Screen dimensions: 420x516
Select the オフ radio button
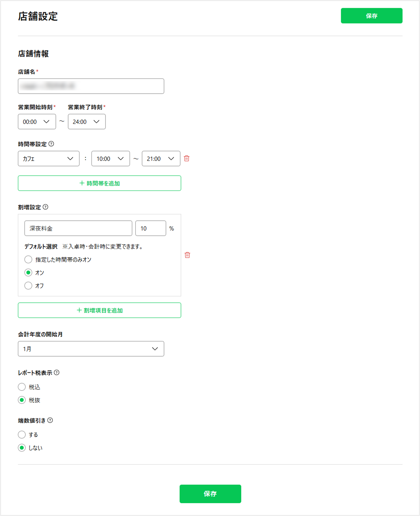28,285
